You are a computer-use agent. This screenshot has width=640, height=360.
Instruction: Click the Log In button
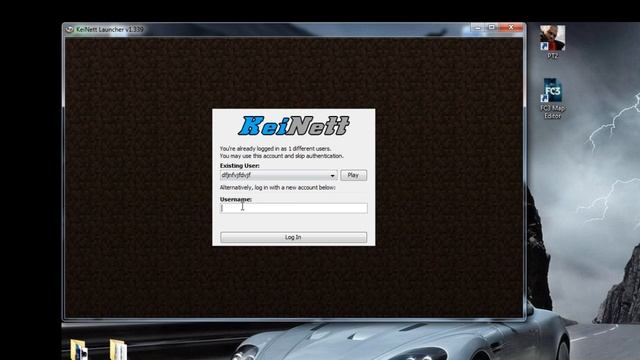tap(293, 237)
